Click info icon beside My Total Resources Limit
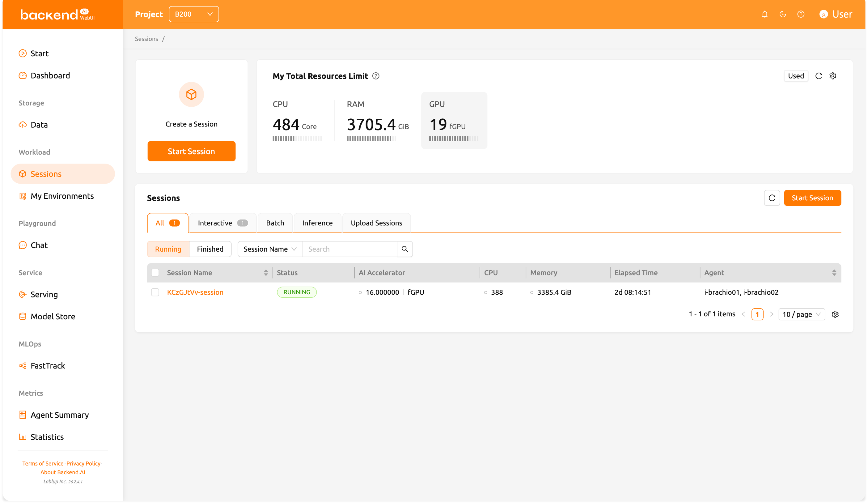Image resolution: width=868 pixels, height=503 pixels. tap(376, 76)
